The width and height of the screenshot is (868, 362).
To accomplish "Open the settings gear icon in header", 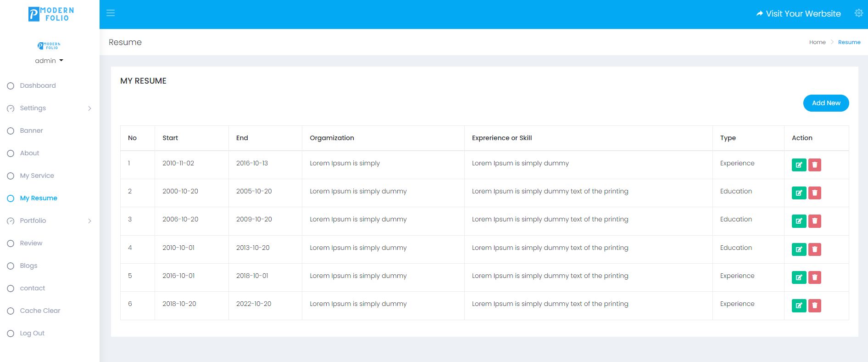I will point(858,13).
